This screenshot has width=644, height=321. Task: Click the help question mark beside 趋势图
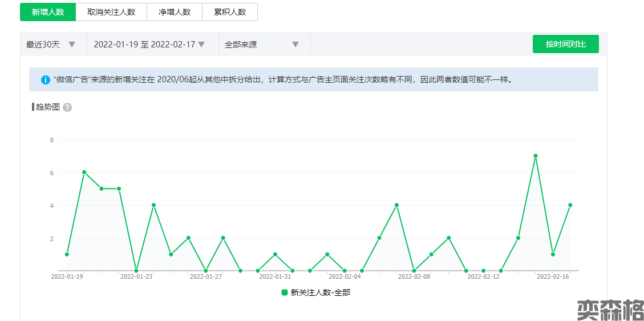pyautogui.click(x=67, y=107)
